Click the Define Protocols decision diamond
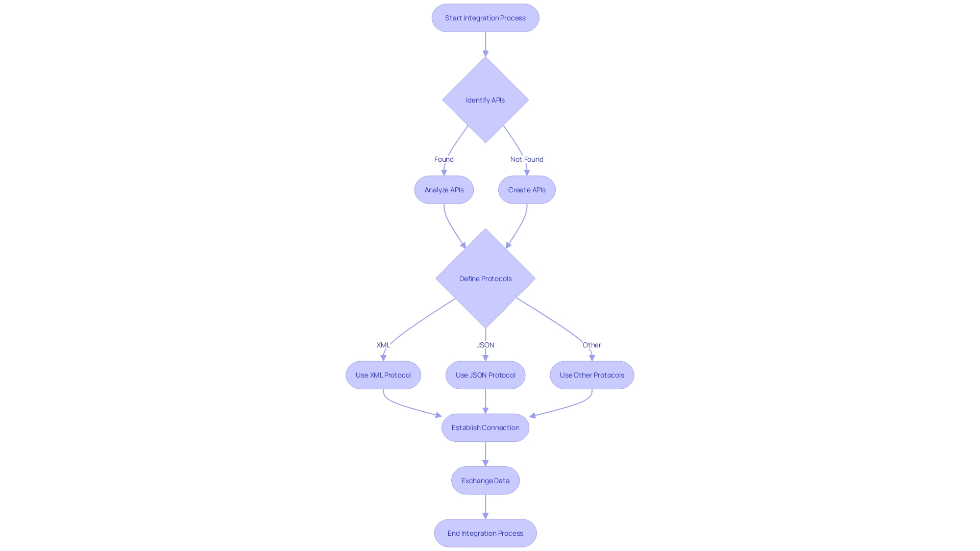The width and height of the screenshot is (980, 551). point(485,279)
